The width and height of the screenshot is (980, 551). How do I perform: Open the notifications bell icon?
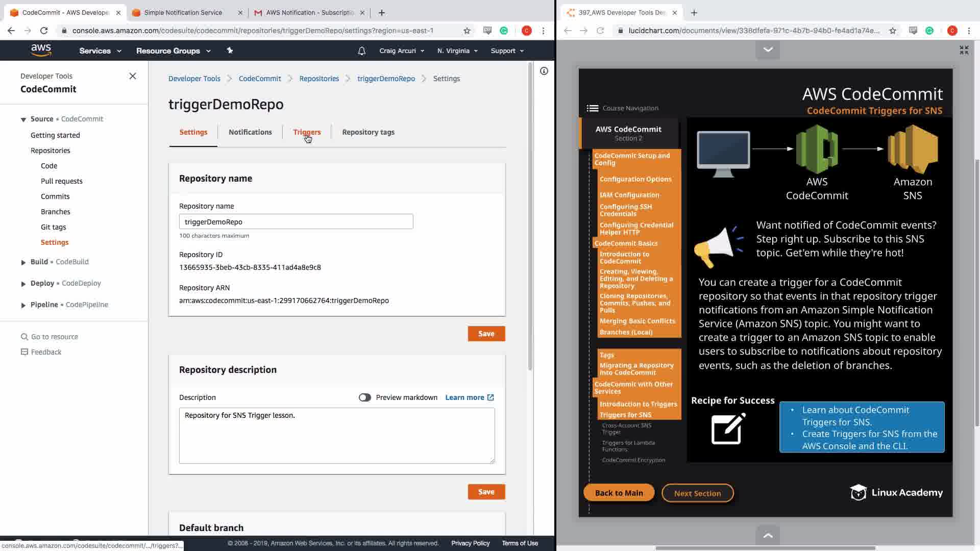click(361, 51)
